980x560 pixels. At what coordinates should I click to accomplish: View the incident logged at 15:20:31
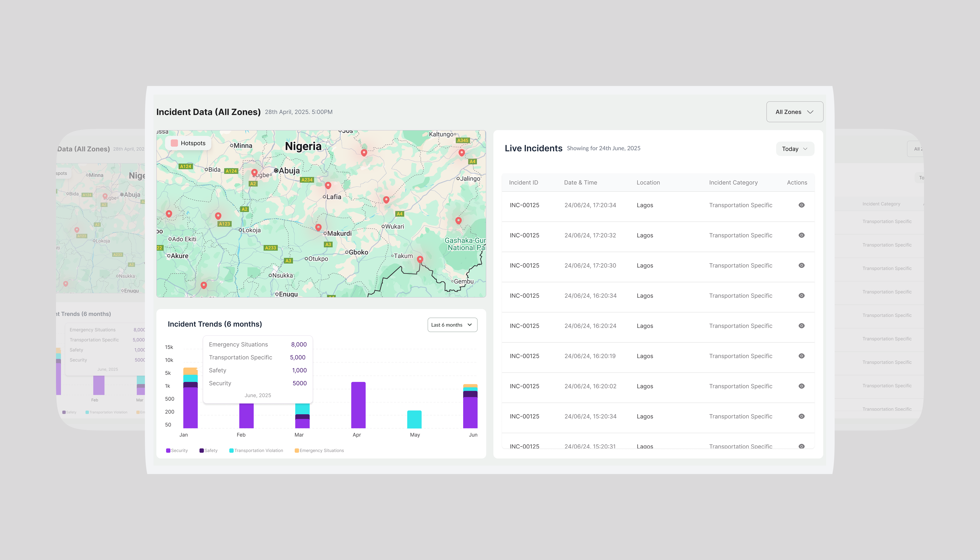click(x=801, y=447)
